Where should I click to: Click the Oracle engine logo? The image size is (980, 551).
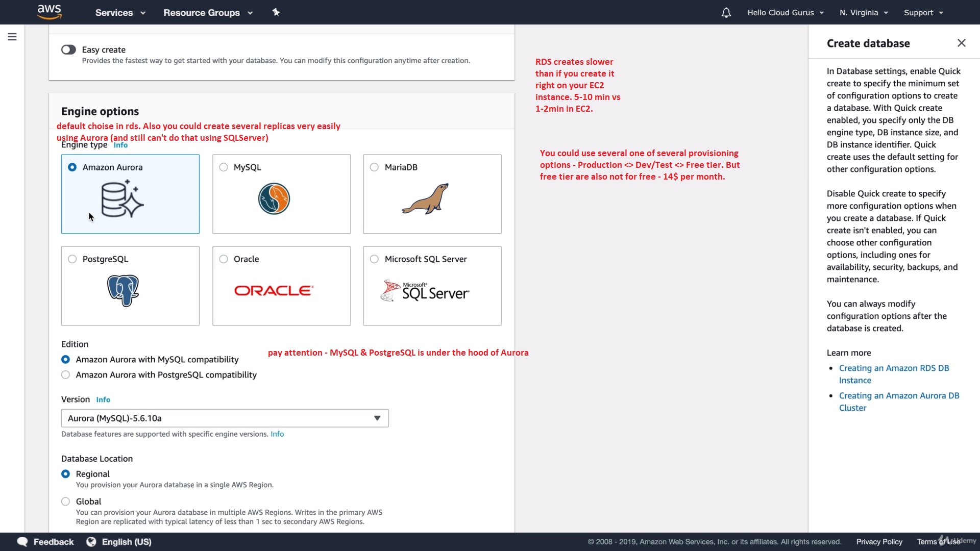coord(274,290)
